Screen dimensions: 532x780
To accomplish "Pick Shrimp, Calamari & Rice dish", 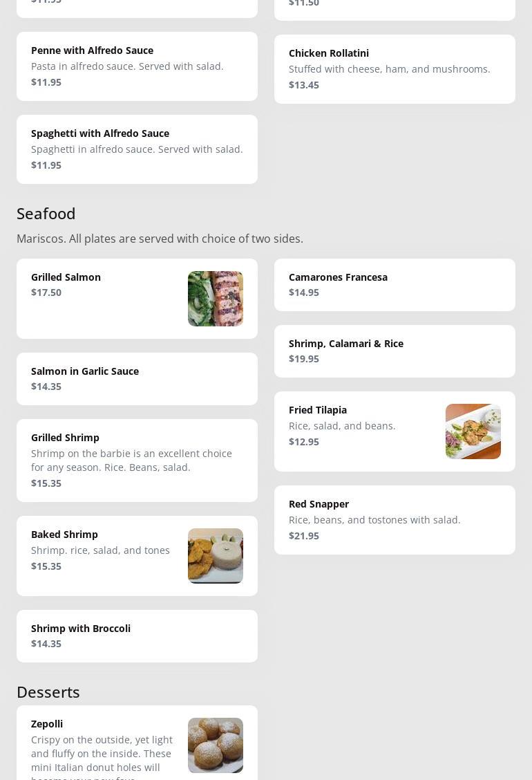I will point(395,351).
